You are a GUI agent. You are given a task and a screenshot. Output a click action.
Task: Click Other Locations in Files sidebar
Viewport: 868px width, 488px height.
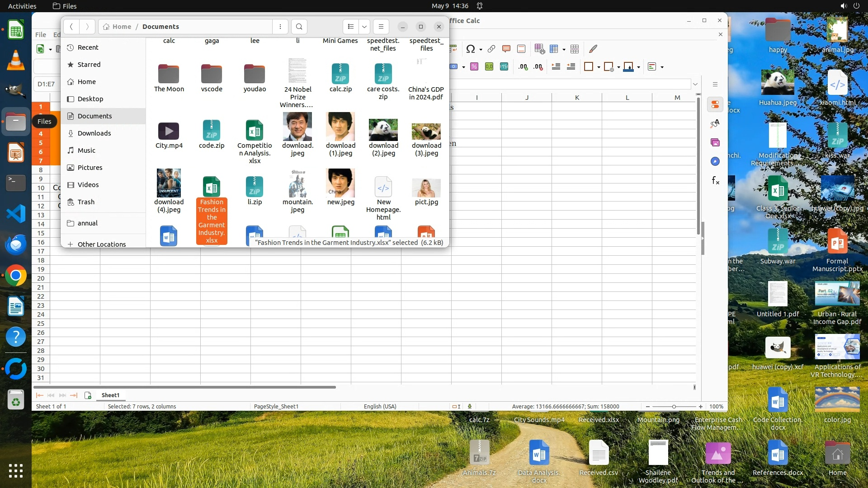click(x=102, y=244)
